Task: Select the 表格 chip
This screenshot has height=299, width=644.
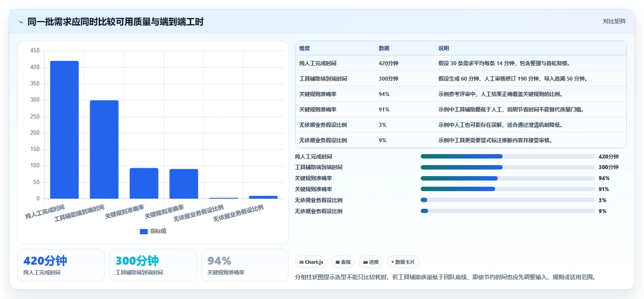Action: [x=343, y=262]
